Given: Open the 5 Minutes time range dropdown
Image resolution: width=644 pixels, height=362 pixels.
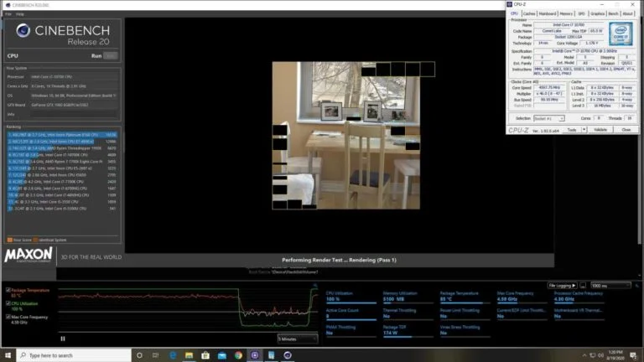Looking at the screenshot, I should pyautogui.click(x=298, y=339).
